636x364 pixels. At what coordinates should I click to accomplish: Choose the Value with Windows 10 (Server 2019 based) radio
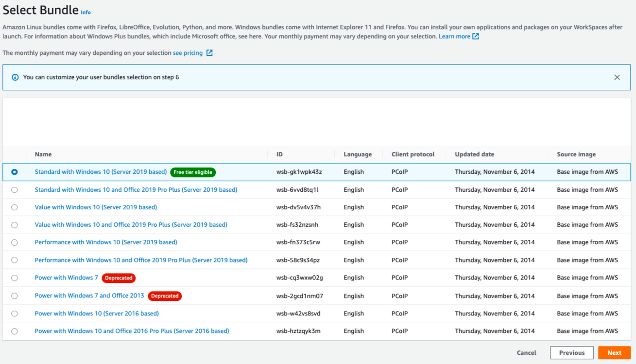(15, 207)
